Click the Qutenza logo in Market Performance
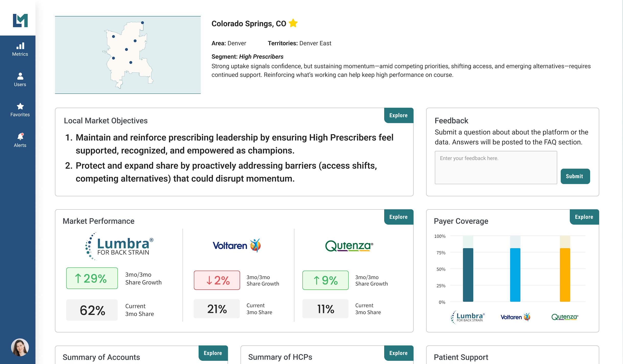This screenshot has width=623, height=364. 349,246
